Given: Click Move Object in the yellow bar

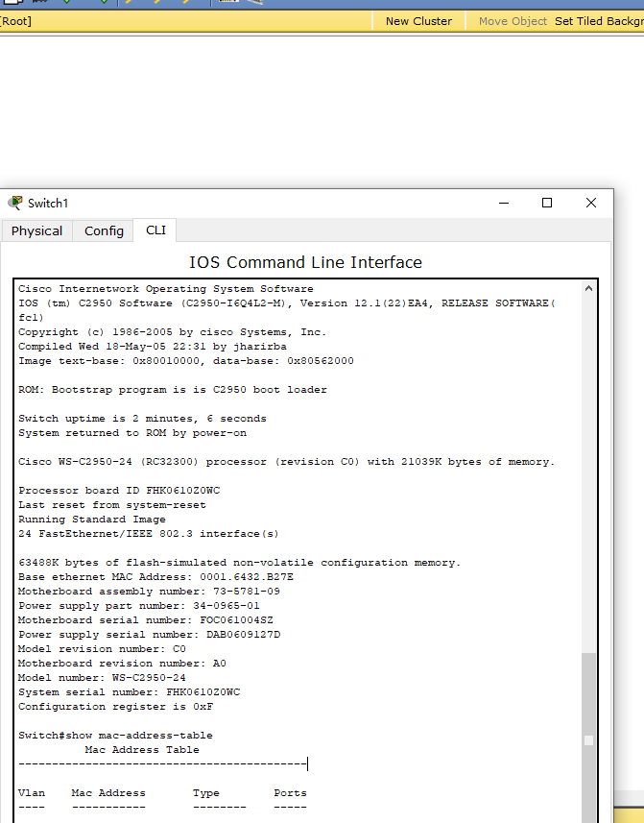Looking at the screenshot, I should pyautogui.click(x=513, y=21).
